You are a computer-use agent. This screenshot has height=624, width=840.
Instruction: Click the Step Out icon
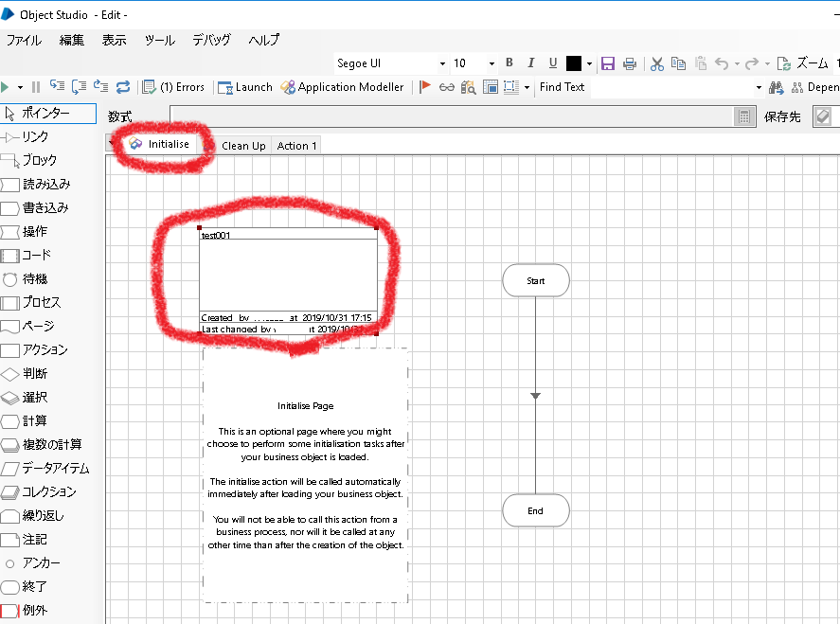100,86
